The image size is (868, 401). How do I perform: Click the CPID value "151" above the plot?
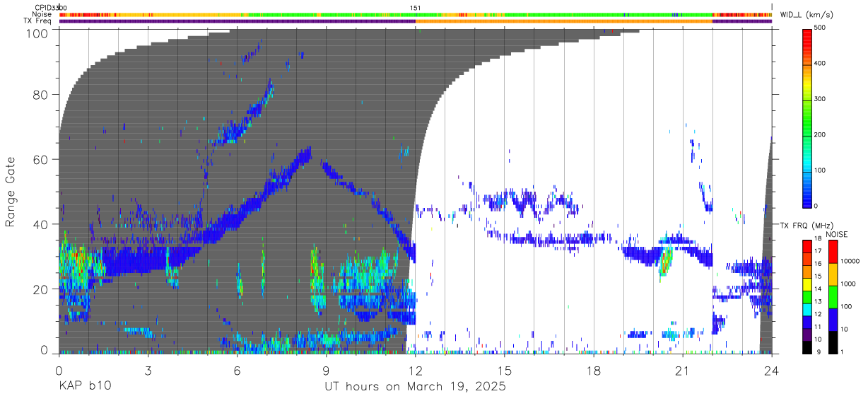coord(416,8)
